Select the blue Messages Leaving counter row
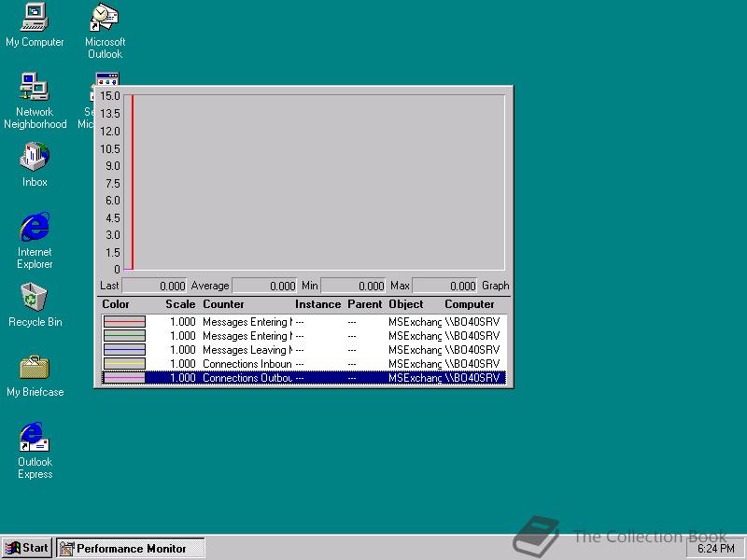This screenshot has width=747, height=560. click(303, 350)
